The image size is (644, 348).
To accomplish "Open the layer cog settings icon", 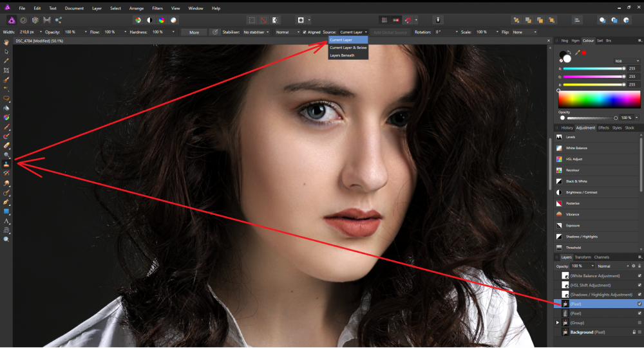I will point(633,266).
